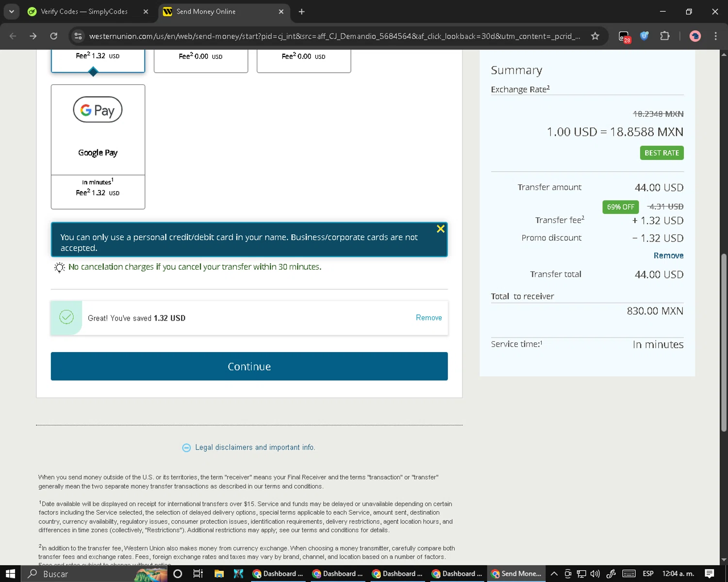728x582 pixels.
Task: Open the Meet Now camera tray icon
Action: pos(568,574)
